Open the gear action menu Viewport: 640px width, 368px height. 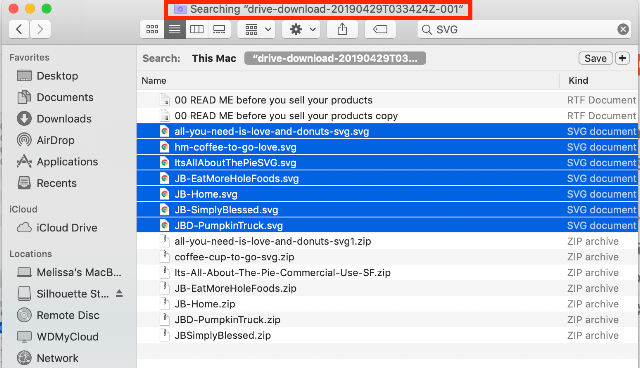301,29
